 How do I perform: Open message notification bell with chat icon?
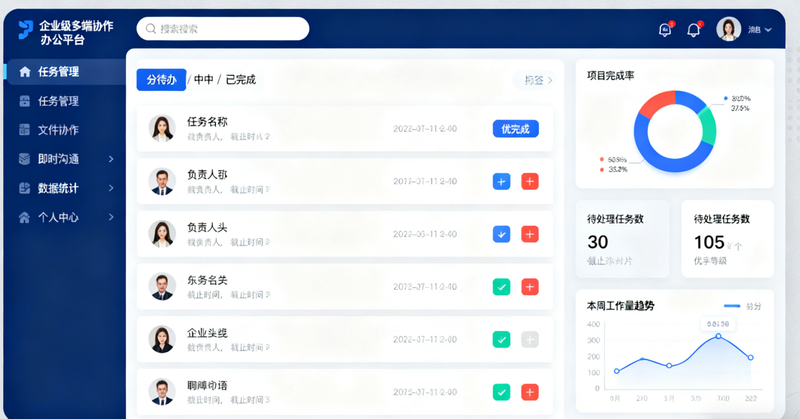tap(665, 30)
